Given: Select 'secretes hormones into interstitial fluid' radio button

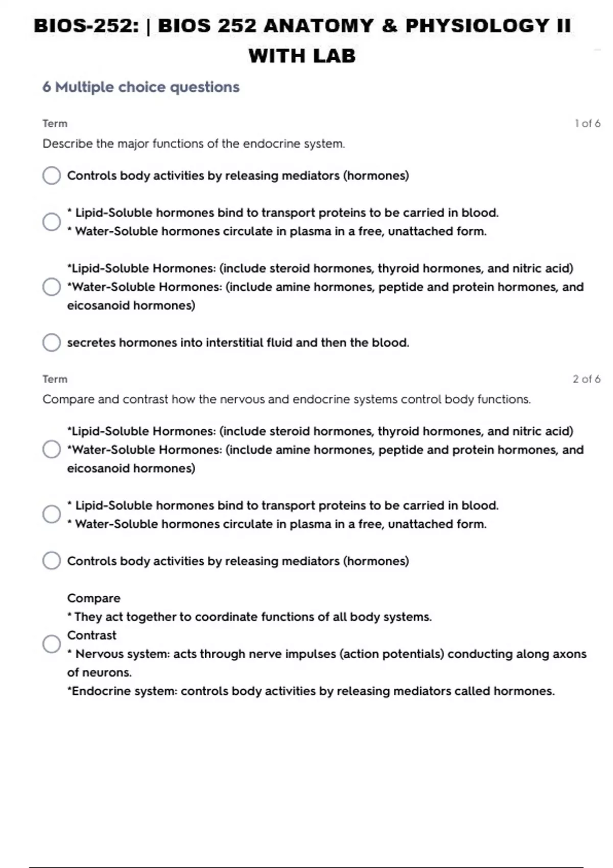Looking at the screenshot, I should pos(52,343).
